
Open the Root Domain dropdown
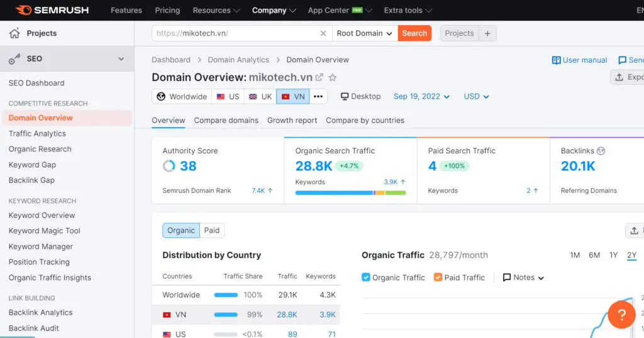364,33
